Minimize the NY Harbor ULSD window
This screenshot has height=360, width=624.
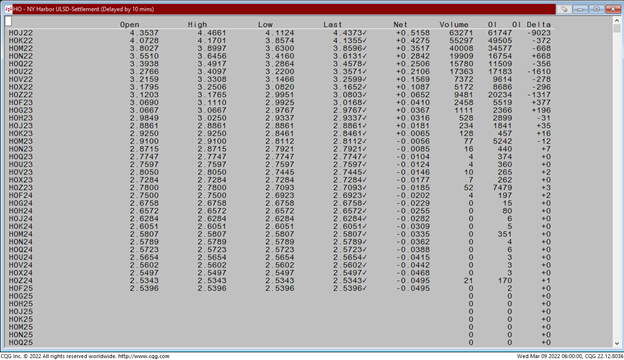580,9
